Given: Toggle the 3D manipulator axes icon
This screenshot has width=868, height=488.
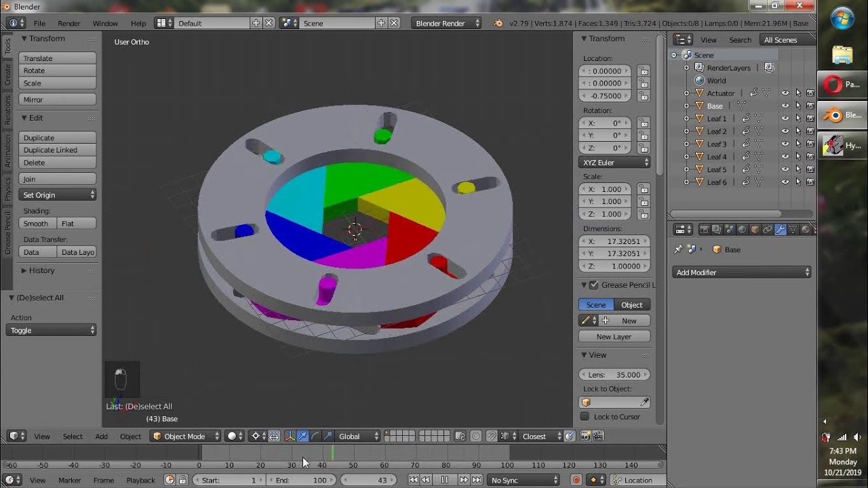Looking at the screenshot, I should click(290, 436).
